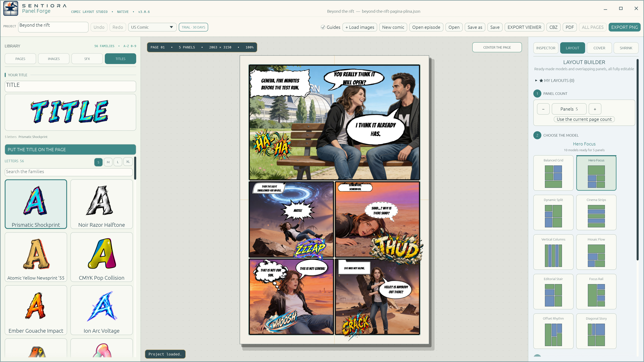Pick the Mosaic Flow layout model

pos(596,252)
